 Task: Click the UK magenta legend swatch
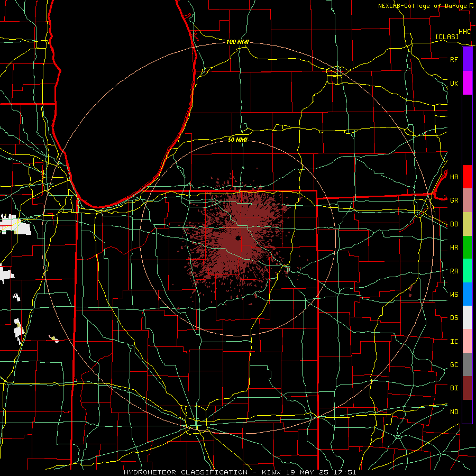467,83
